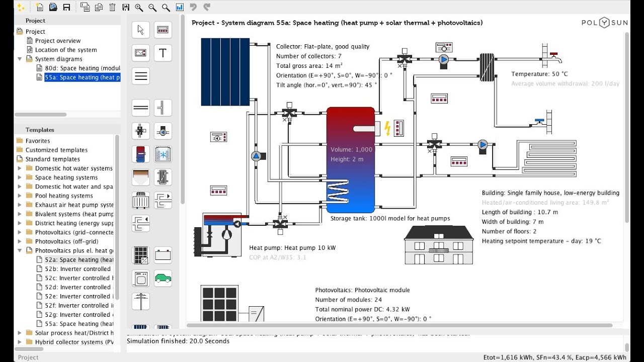Click the copy pages icon in toolbar
Image resolution: width=644 pixels, height=362 pixels.
click(99, 7)
